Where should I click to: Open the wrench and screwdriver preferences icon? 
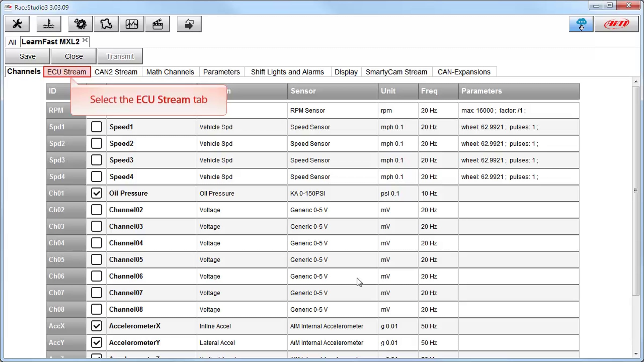pos(17,24)
